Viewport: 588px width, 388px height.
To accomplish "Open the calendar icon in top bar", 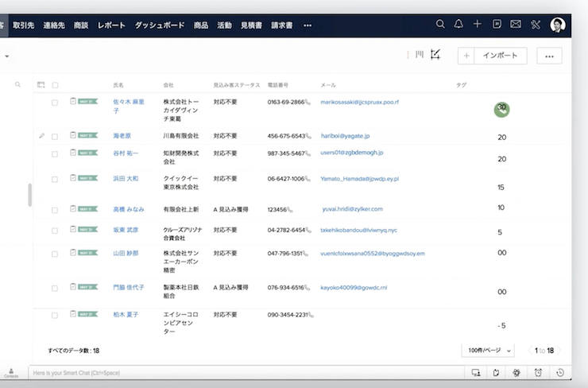I will pyautogui.click(x=497, y=25).
